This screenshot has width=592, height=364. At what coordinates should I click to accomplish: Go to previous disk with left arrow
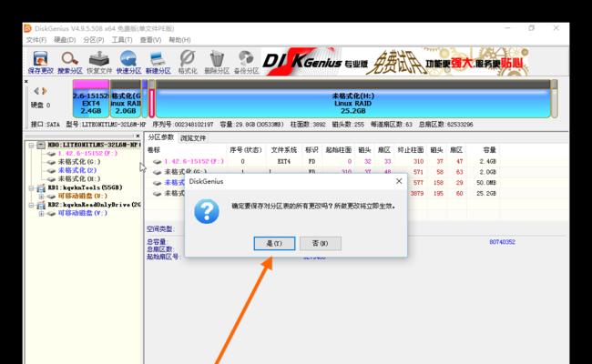point(36,91)
